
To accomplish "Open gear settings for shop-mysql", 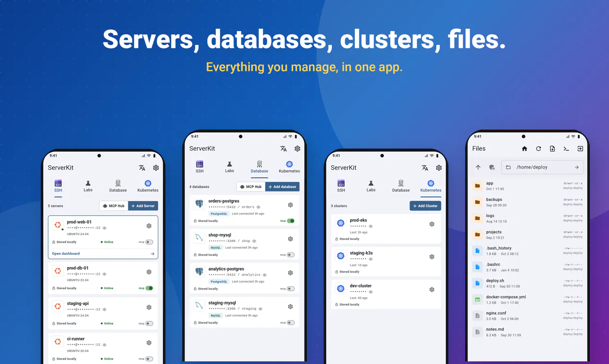I will (291, 239).
